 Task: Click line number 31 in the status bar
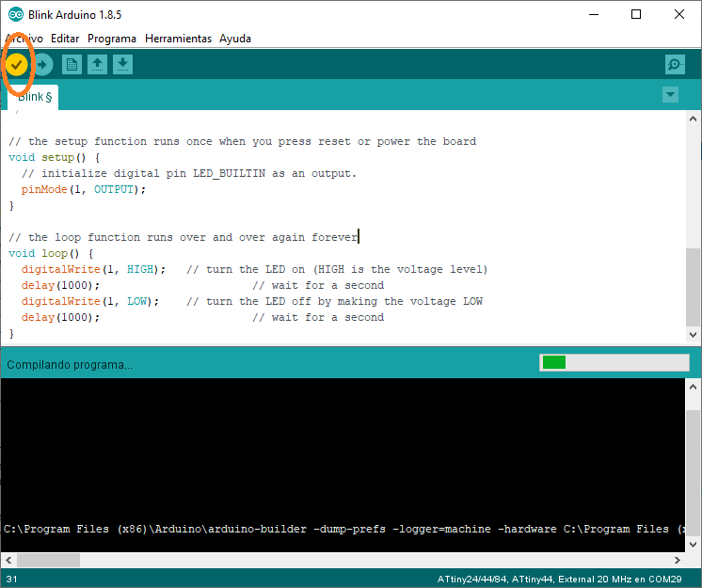[x=11, y=580]
